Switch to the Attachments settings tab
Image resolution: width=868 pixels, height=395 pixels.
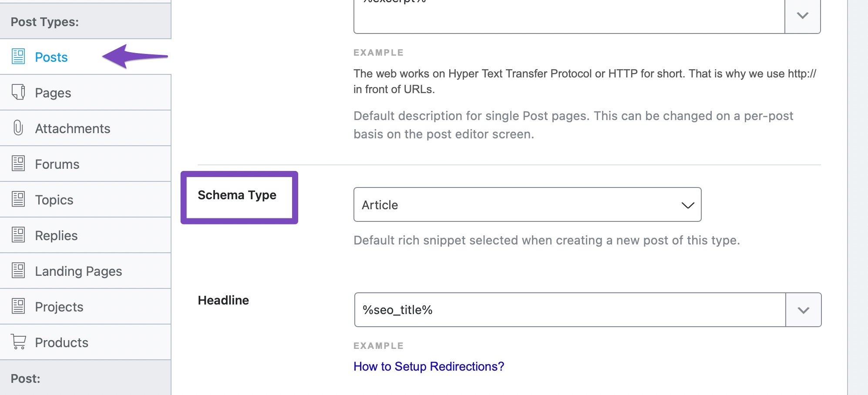tap(72, 128)
